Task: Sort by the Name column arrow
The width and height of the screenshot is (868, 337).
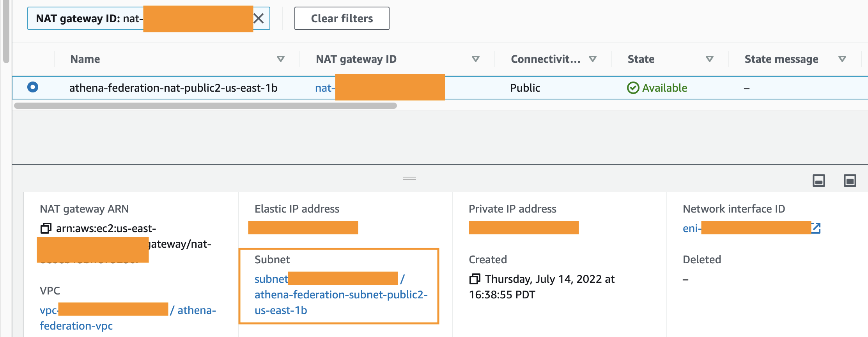Action: (280, 59)
